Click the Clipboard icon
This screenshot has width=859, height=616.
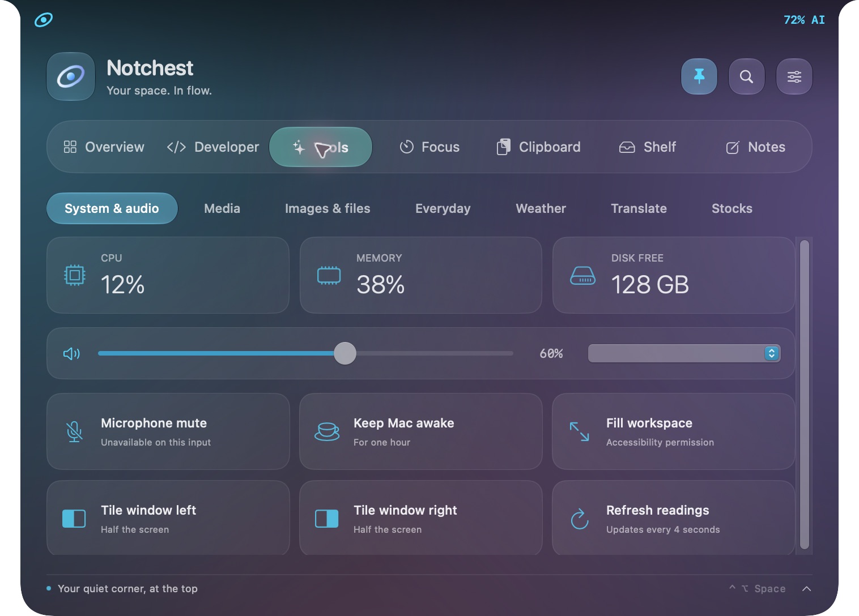(x=504, y=147)
